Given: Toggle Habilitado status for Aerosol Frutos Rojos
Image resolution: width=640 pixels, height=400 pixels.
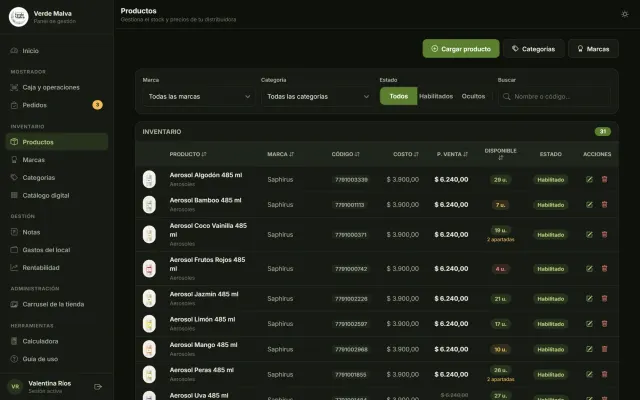Looking at the screenshot, I should point(550,269).
